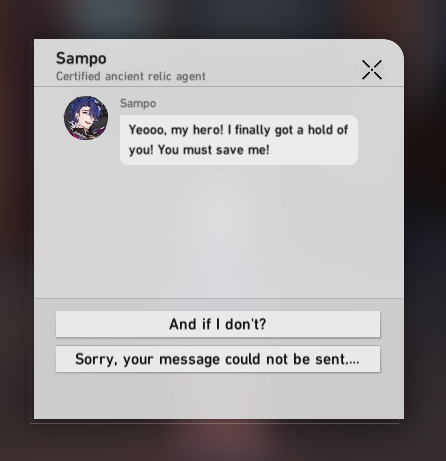Answer with the second dialogue option
The image size is (446, 461).
[218, 359]
